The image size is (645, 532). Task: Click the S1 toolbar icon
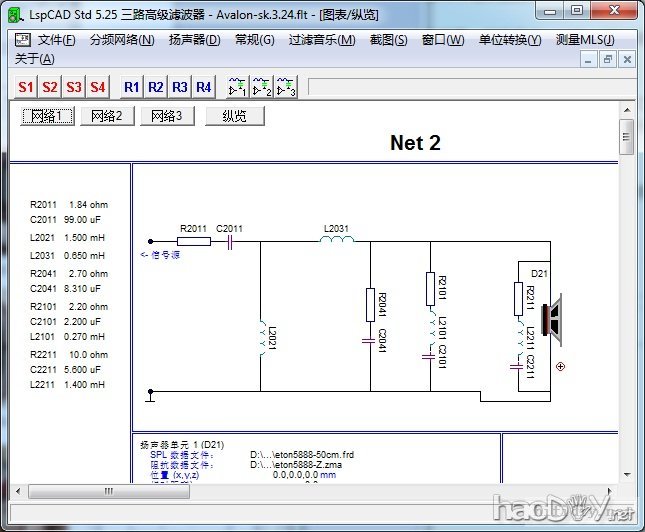26,87
